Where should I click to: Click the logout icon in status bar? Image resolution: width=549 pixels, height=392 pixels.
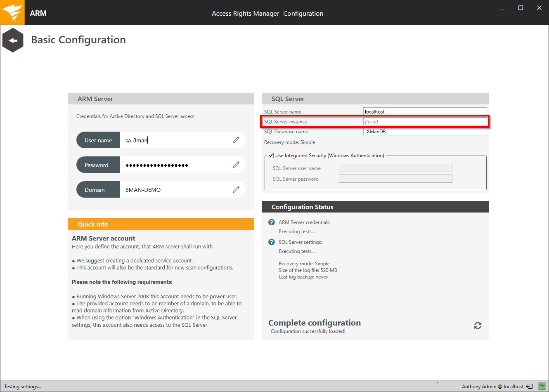(x=529, y=386)
